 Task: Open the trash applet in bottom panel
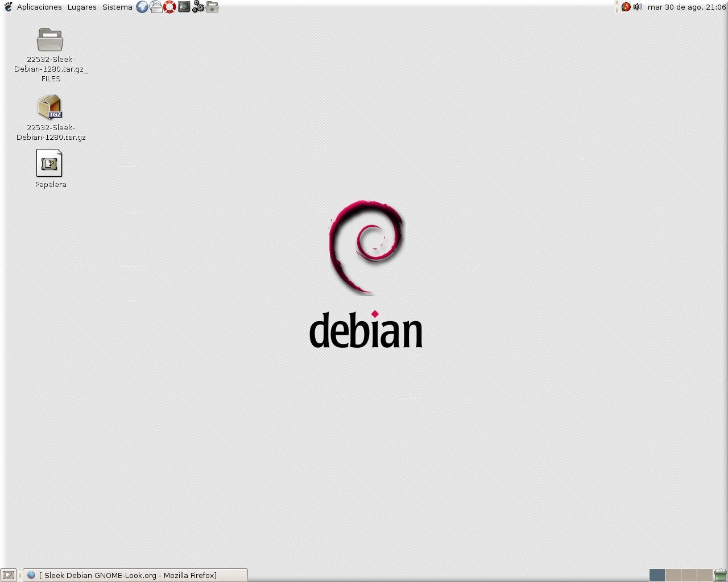[721, 575]
